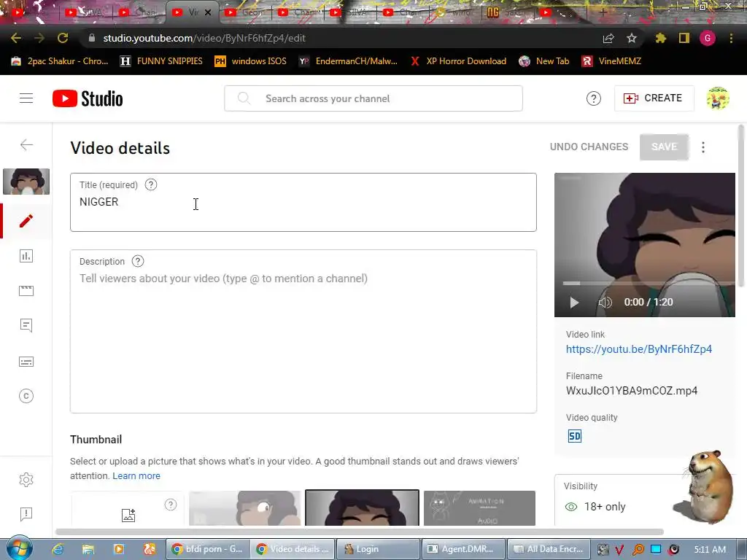747x560 pixels.
Task: Open the Chrome three-dot menu
Action: point(731,38)
